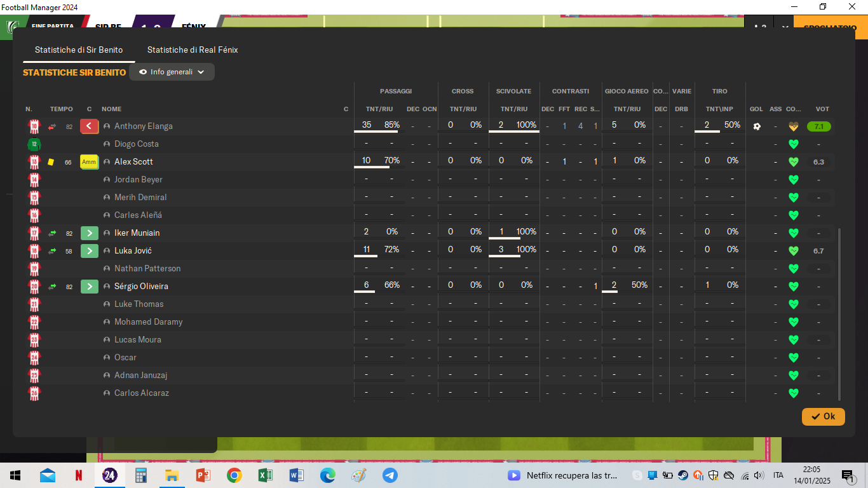
Task: Click the green substitution arrows beside Iker Muniain
Action: (x=52, y=233)
